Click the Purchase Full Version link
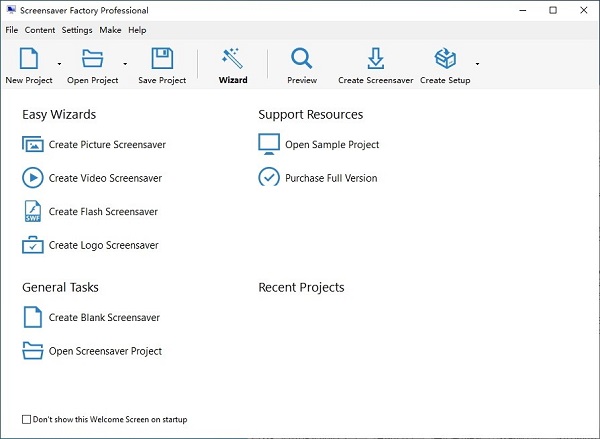The height and width of the screenshot is (439, 600). pos(331,178)
